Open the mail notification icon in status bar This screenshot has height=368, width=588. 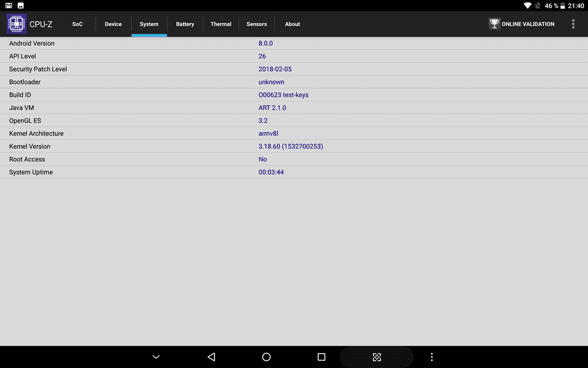pos(8,5)
